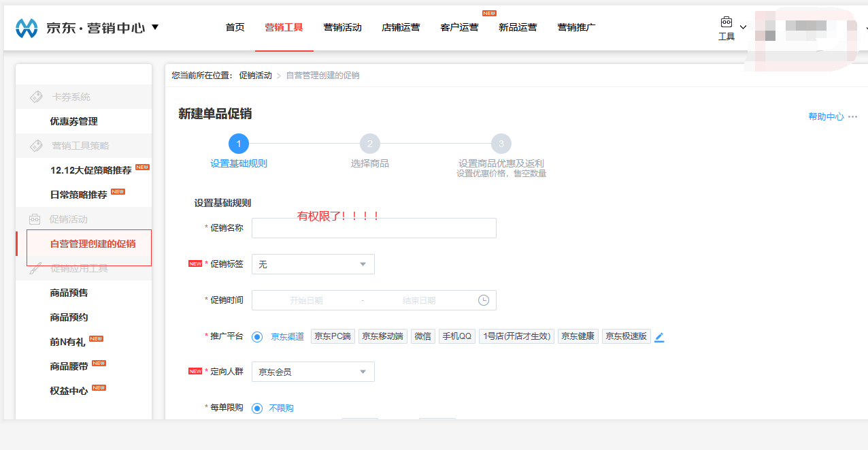The width and height of the screenshot is (868, 450).
Task: Open the 定向人群 dropdown showing 京东会员
Action: [x=313, y=372]
